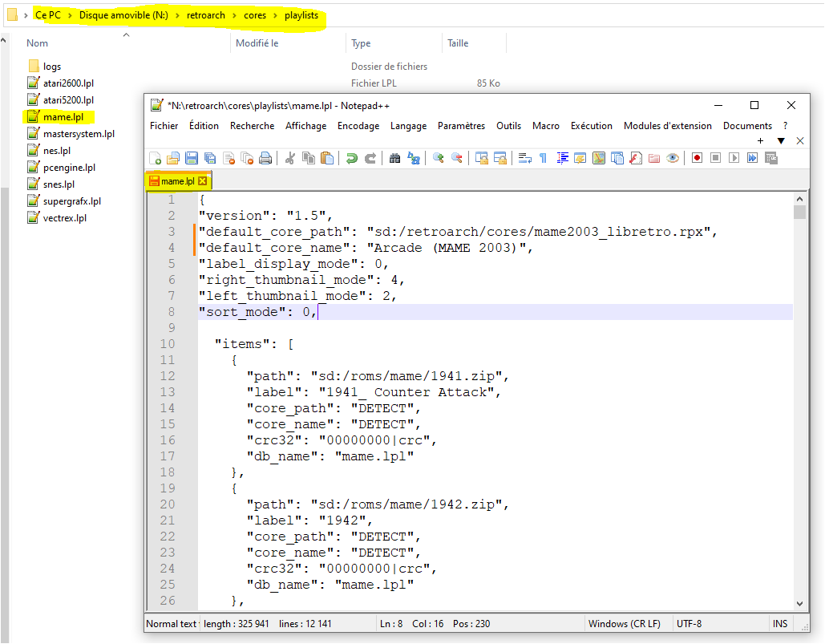Click the editor vertical scrollbar down arrow
The height and width of the screenshot is (644, 825).
click(799, 603)
